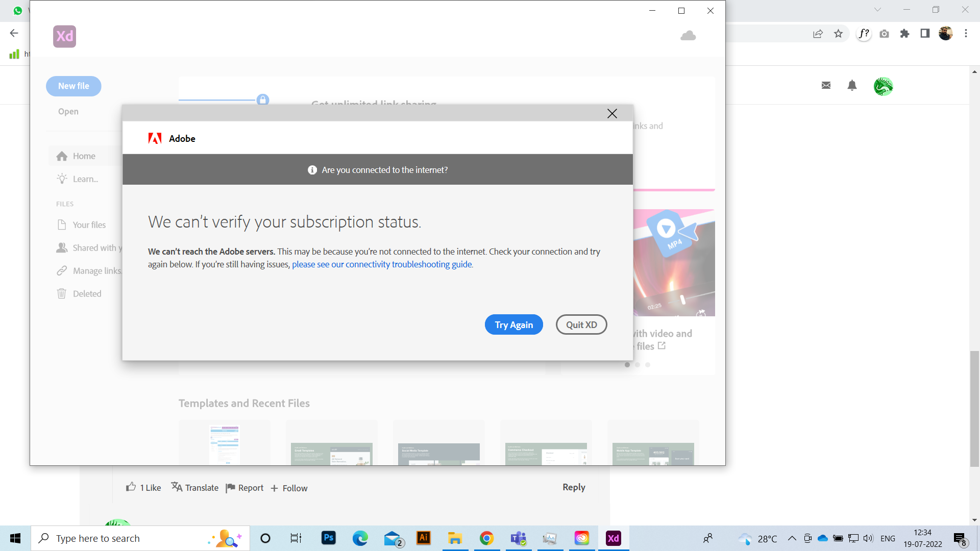Click Try Again to reconnect to Adobe

[513, 324]
